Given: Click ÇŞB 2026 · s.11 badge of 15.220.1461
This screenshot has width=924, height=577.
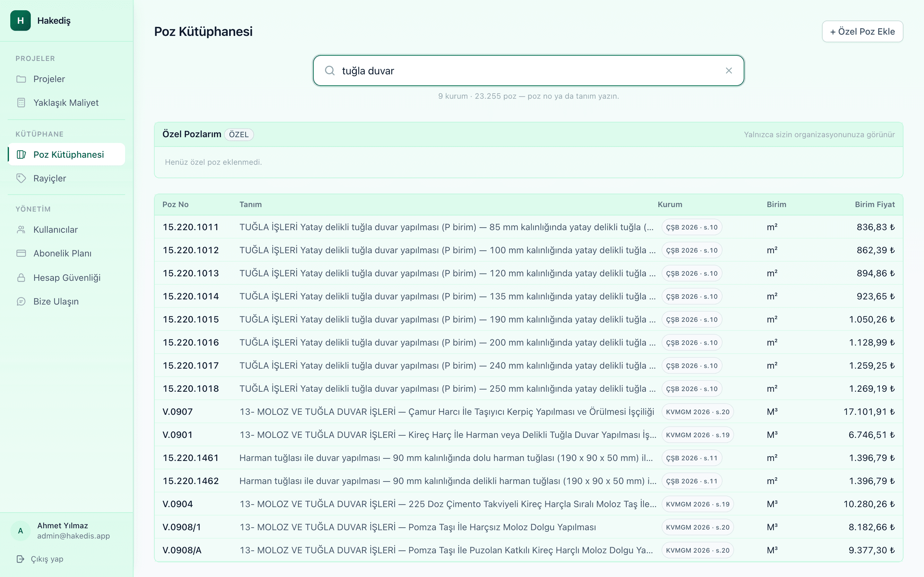Looking at the screenshot, I should pyautogui.click(x=691, y=458).
